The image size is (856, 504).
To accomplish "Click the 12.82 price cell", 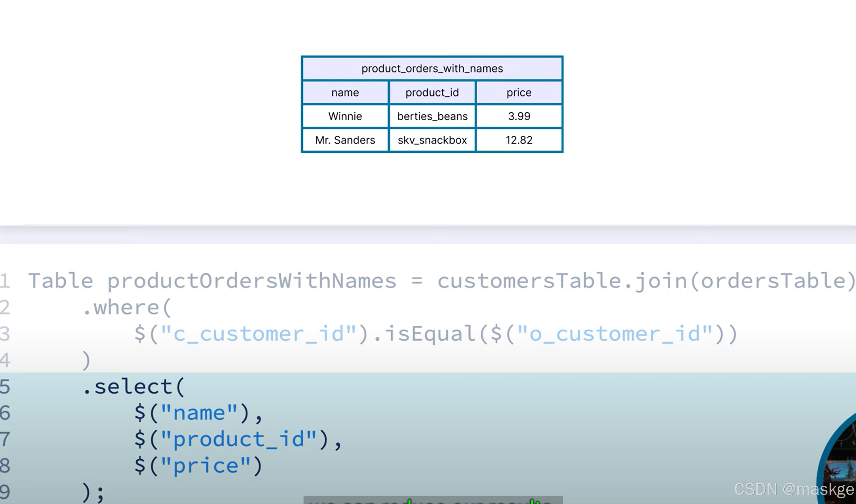I will pyautogui.click(x=519, y=140).
